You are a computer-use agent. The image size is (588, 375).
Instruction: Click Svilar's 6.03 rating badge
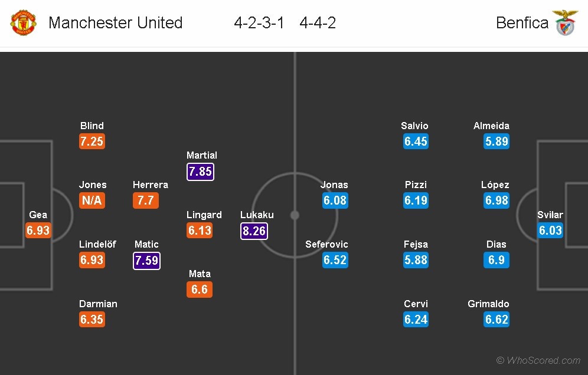tap(550, 231)
